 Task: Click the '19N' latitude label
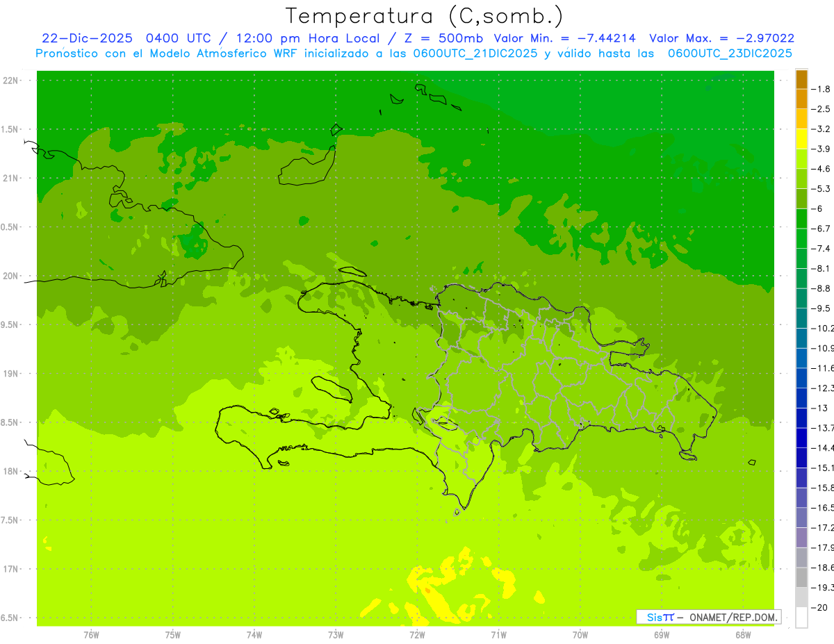pyautogui.click(x=10, y=374)
